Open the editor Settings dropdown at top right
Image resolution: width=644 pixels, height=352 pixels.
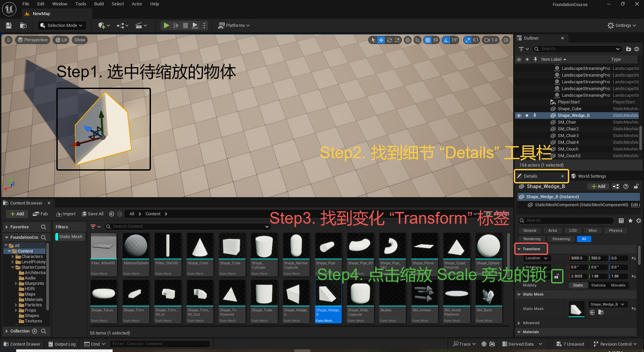(622, 26)
